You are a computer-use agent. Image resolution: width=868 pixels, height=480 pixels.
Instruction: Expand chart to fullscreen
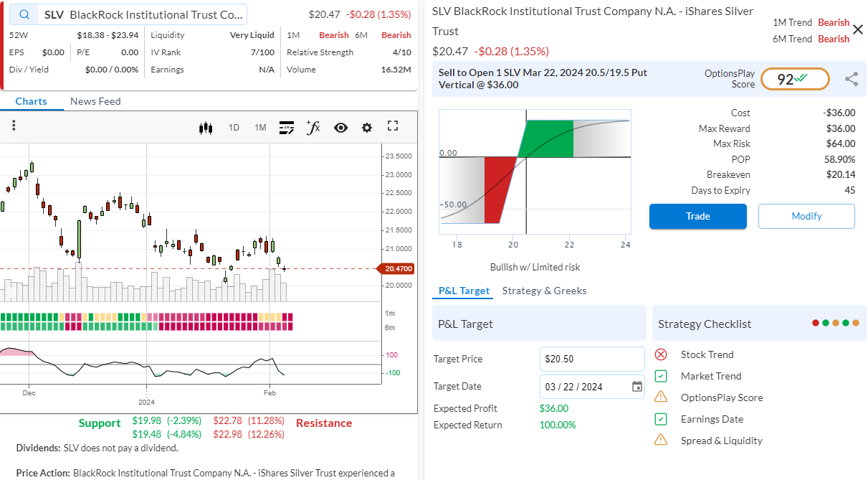[x=392, y=126]
